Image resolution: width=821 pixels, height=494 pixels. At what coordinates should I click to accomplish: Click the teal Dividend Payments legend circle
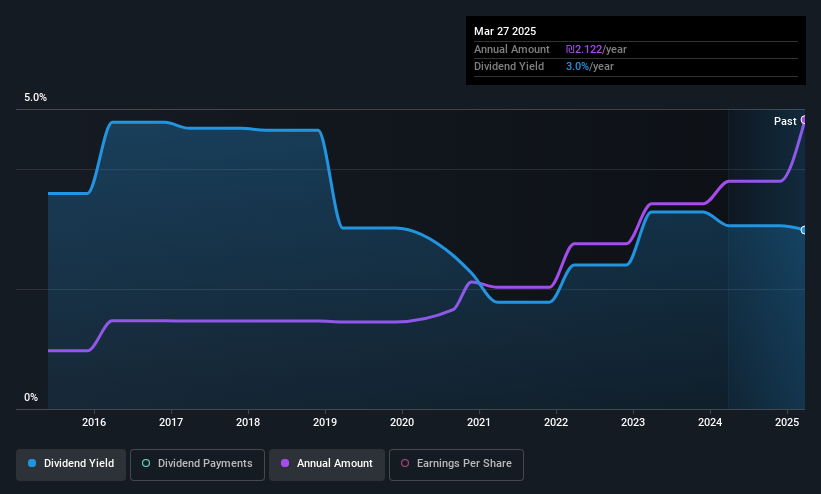coord(146,463)
